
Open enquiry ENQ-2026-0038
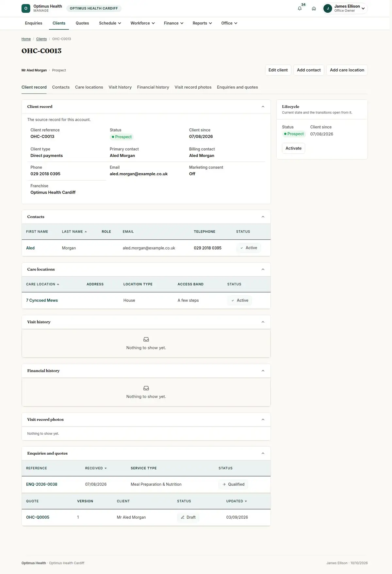coord(42,484)
